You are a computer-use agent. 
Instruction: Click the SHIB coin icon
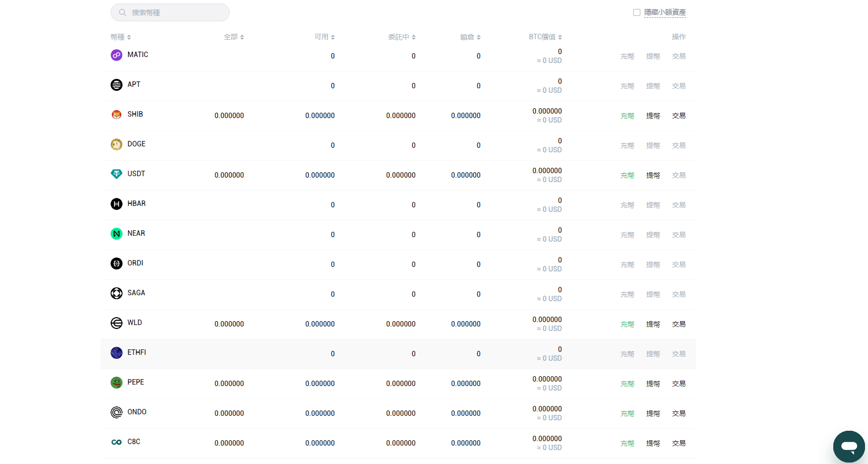[116, 115]
